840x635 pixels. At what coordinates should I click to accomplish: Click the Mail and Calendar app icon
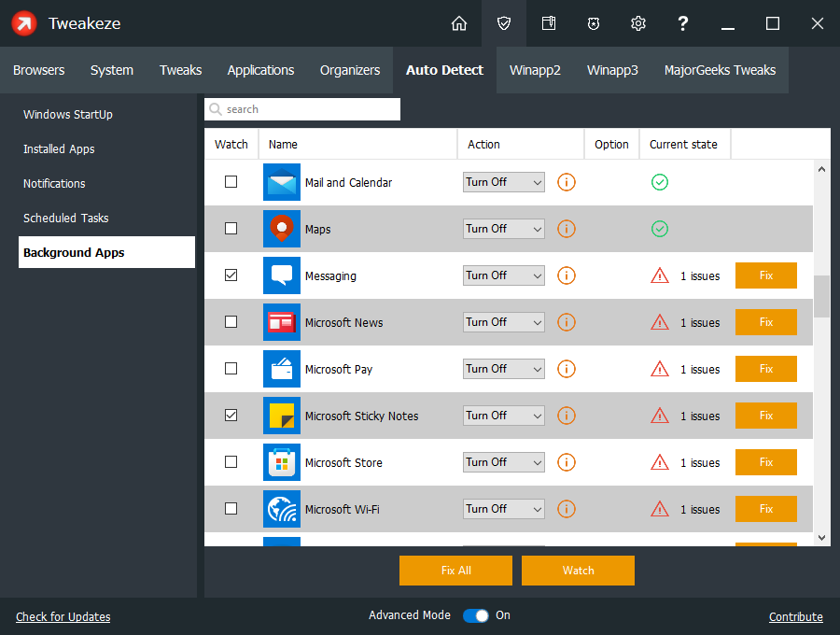tap(282, 182)
